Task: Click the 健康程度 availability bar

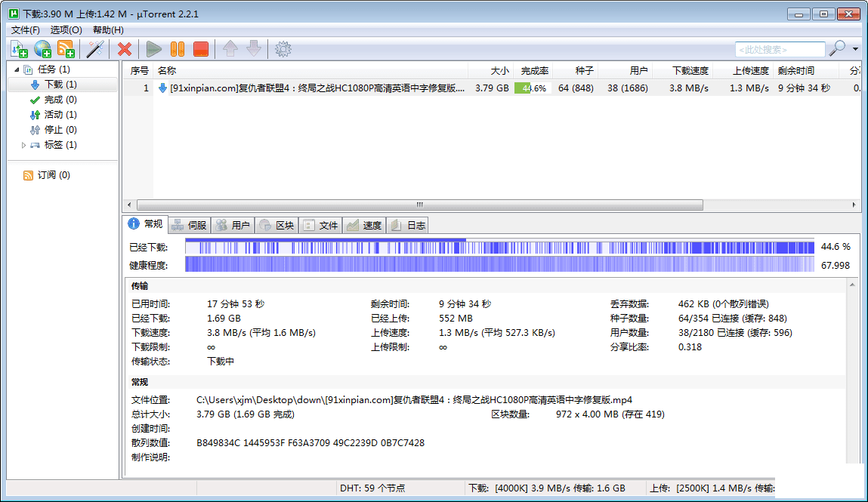Action: pos(499,264)
